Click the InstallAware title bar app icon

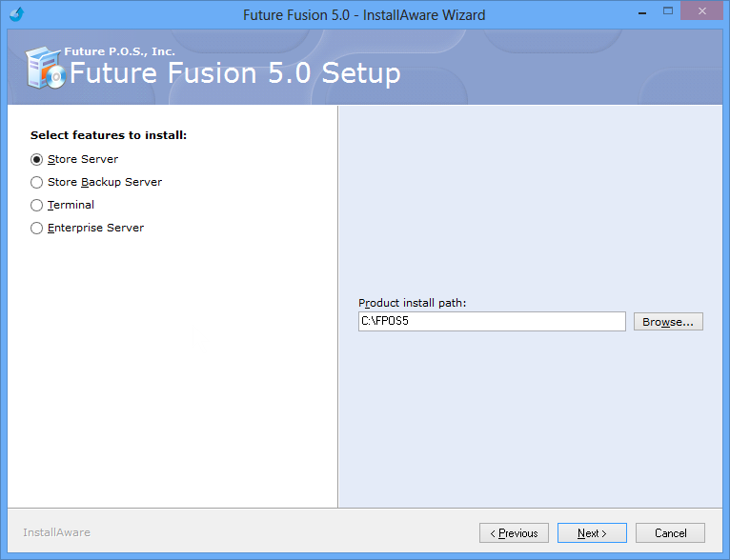coord(17,14)
